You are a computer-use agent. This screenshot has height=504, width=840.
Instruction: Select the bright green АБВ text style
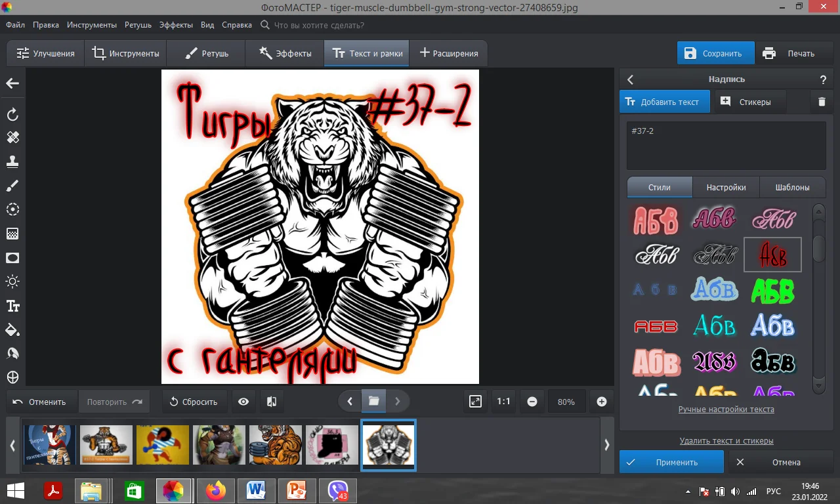[772, 290]
